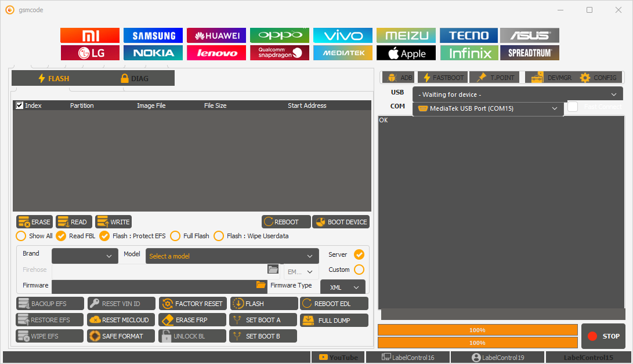Open the Tecno brand tile
This screenshot has width=633, height=364.
pyautogui.click(x=469, y=35)
